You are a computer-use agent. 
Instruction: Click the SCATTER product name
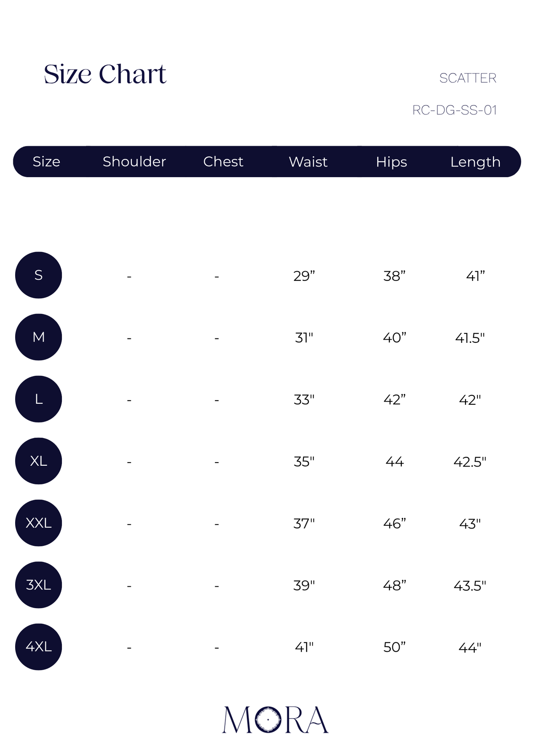coord(468,78)
